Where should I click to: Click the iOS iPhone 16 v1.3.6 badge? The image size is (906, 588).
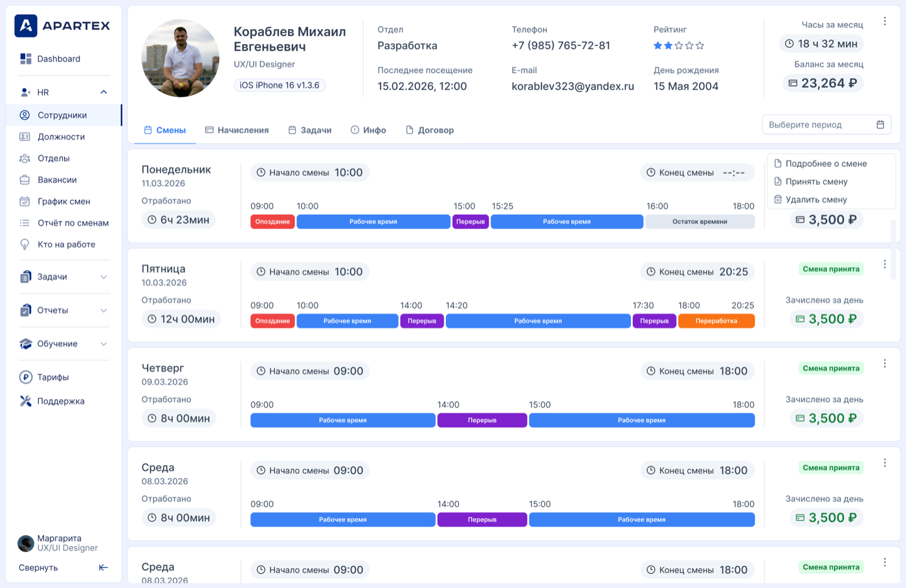click(x=280, y=85)
